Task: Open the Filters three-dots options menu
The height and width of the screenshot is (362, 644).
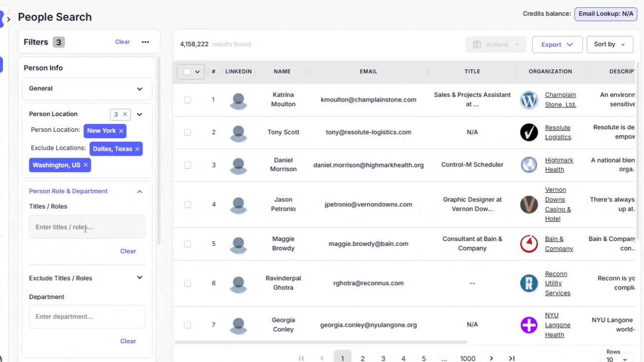Action: 145,42
